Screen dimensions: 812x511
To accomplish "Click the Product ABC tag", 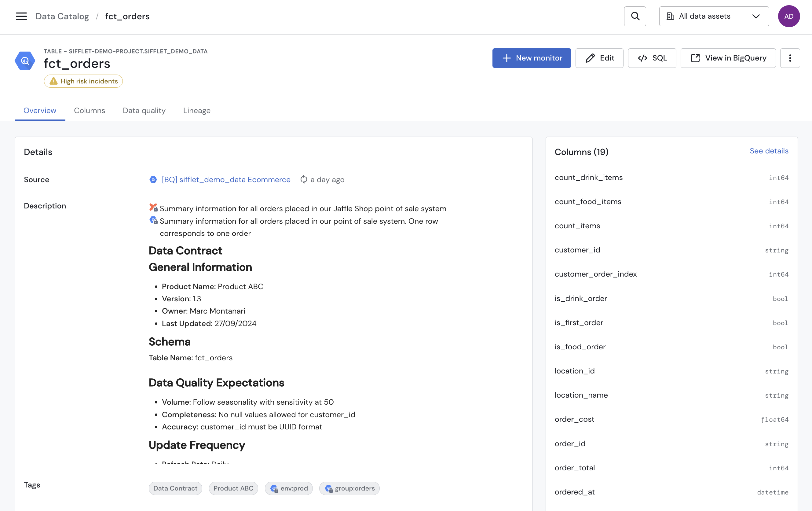I will (233, 488).
